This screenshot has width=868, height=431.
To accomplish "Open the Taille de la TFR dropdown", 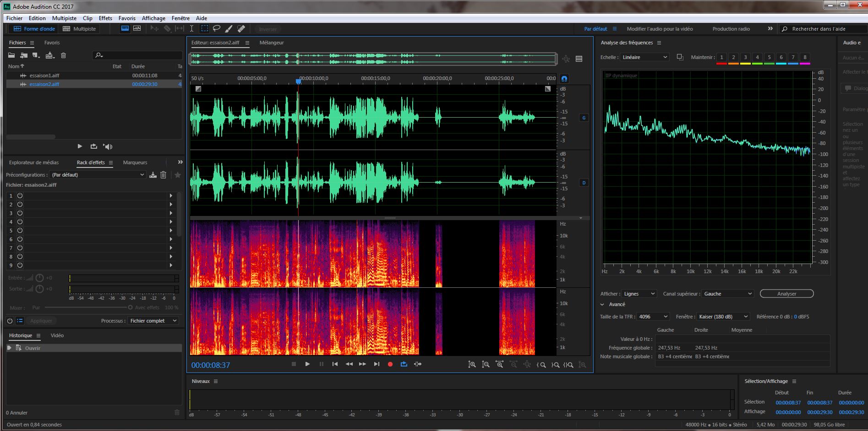I will [x=653, y=317].
